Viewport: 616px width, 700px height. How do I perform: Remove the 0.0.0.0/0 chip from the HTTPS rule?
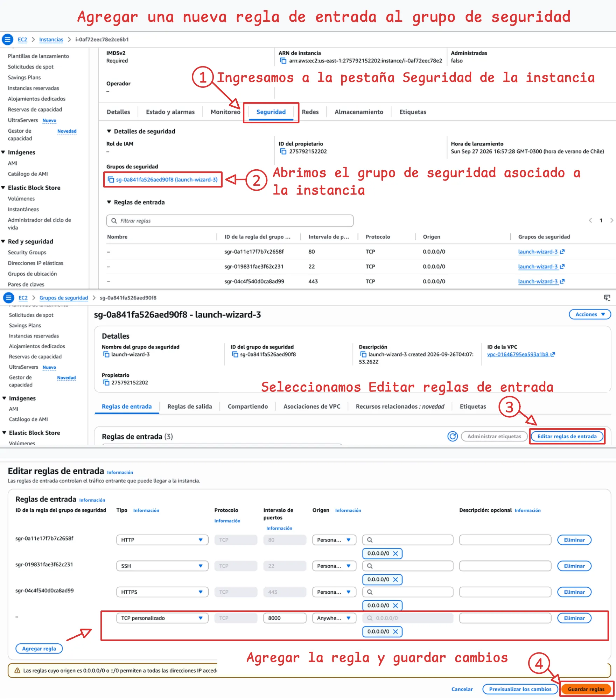pos(395,605)
